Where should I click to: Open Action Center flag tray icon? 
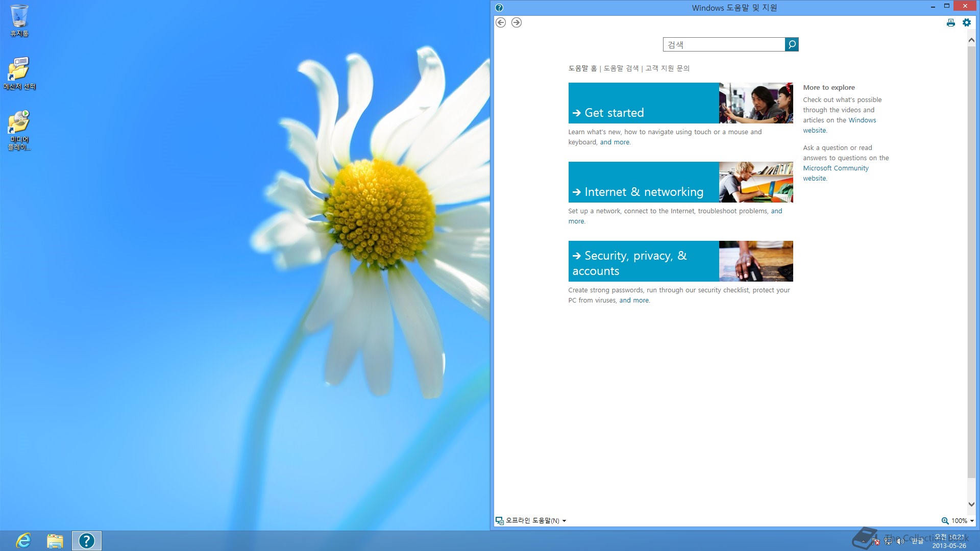(x=876, y=541)
